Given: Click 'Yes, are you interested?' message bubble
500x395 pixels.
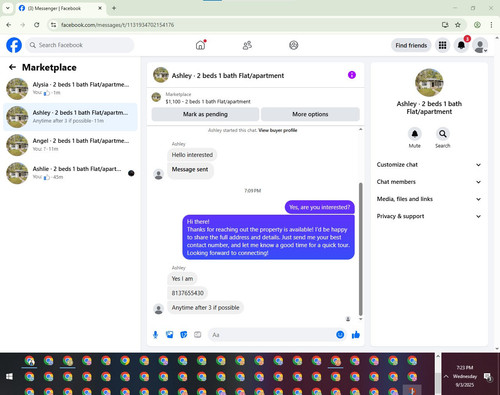Looking at the screenshot, I should point(319,207).
